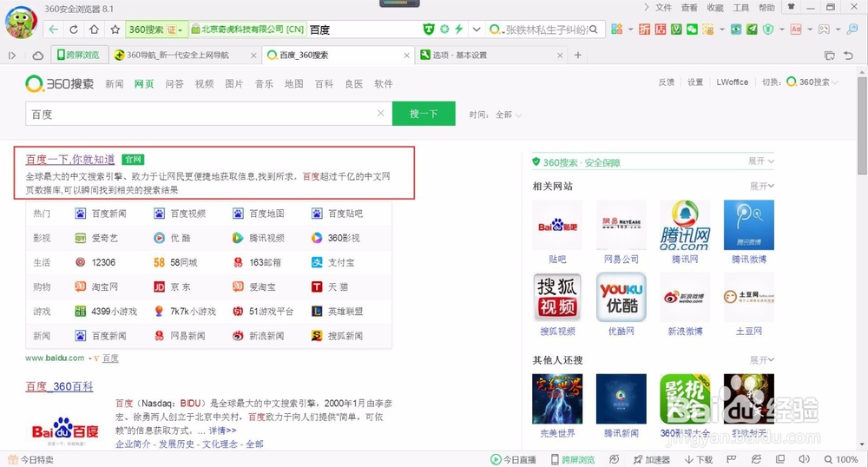Open the green shield yuan payment icon
This screenshot has height=467, width=868.
768,30
